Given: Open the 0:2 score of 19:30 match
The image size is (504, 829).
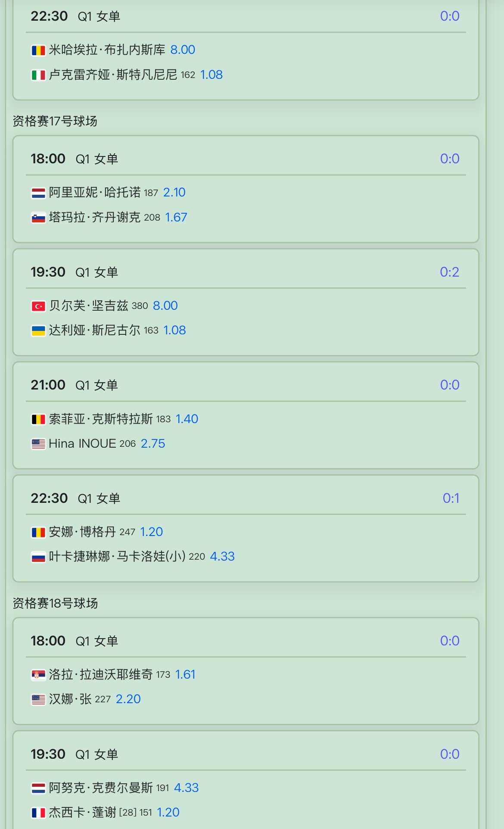Looking at the screenshot, I should [449, 272].
